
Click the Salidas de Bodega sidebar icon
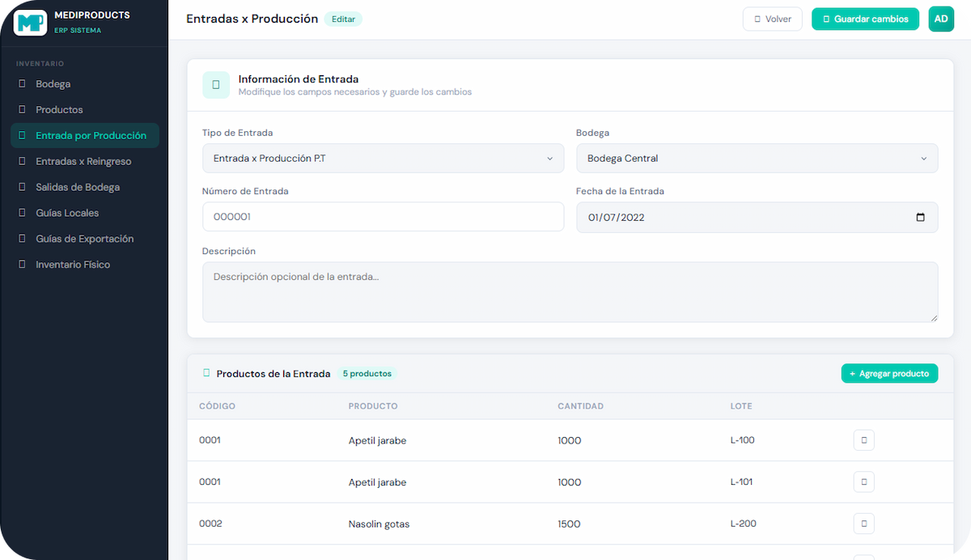click(x=22, y=188)
